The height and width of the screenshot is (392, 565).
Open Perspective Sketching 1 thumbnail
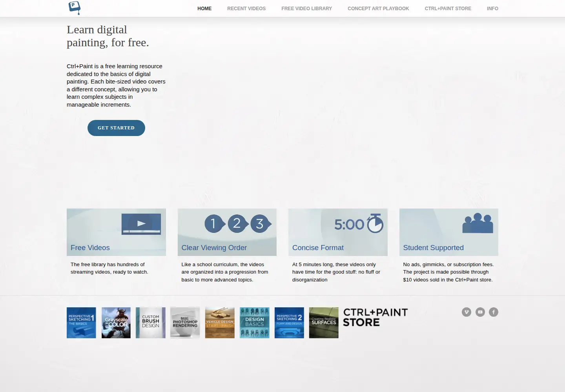coord(81,323)
